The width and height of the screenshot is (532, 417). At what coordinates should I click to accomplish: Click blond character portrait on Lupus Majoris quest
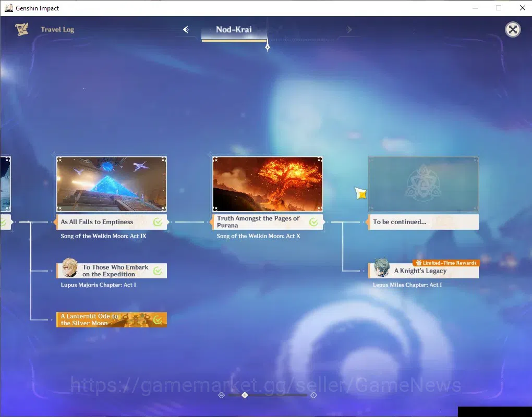pyautogui.click(x=69, y=268)
